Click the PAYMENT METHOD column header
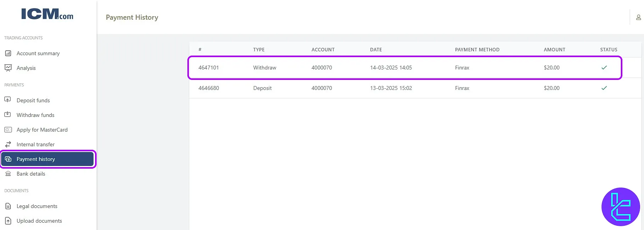Viewport: 644px width, 230px height. 477,49
